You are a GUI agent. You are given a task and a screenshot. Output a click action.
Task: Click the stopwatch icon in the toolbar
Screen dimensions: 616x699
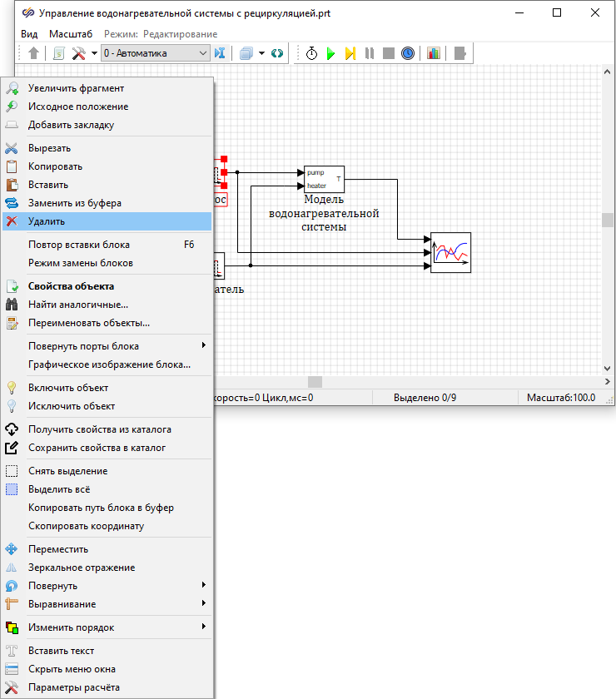coord(311,53)
